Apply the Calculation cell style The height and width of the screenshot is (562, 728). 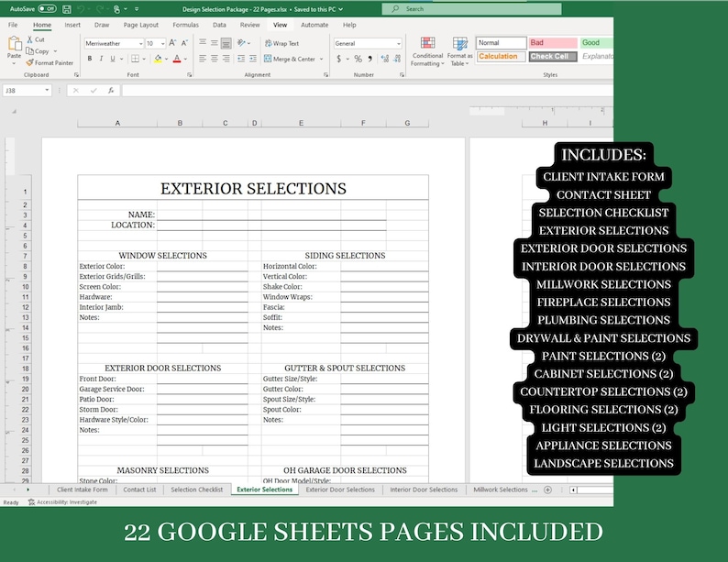click(x=502, y=56)
